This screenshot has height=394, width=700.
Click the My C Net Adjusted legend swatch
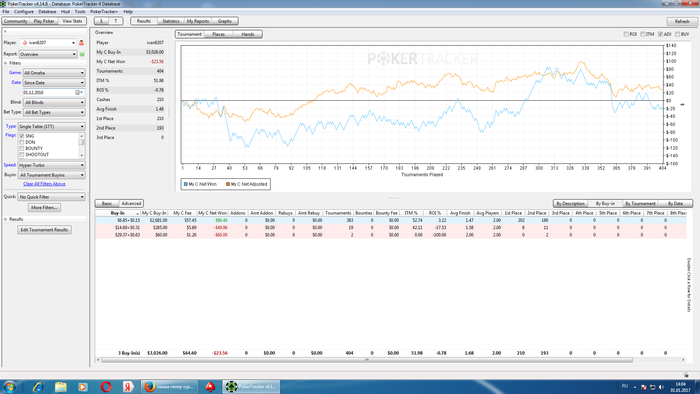click(228, 184)
